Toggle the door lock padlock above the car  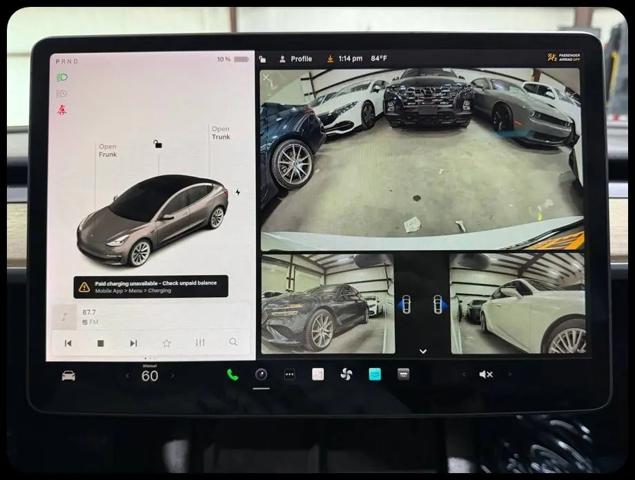(158, 143)
